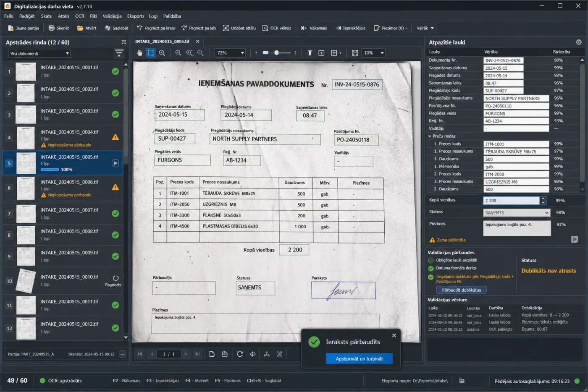Open the Palīdzība menu

172,16
